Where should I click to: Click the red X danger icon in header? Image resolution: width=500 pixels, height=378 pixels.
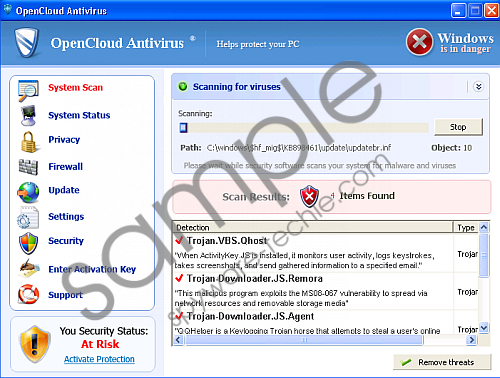coord(419,42)
